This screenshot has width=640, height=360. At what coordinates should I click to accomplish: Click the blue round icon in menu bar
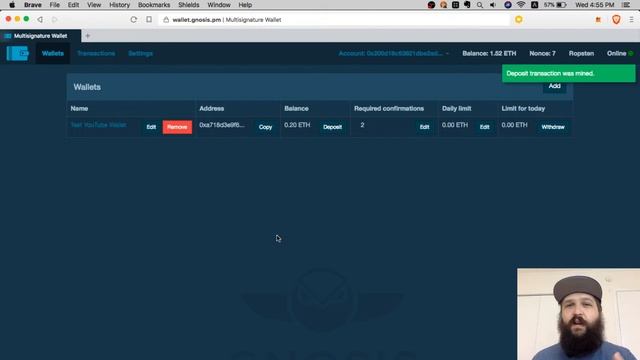[x=508, y=5]
